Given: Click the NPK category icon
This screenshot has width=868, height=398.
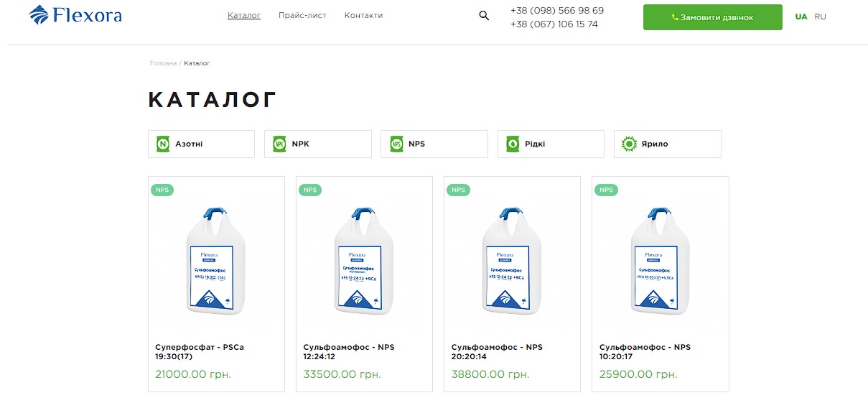Looking at the screenshot, I should point(279,144).
